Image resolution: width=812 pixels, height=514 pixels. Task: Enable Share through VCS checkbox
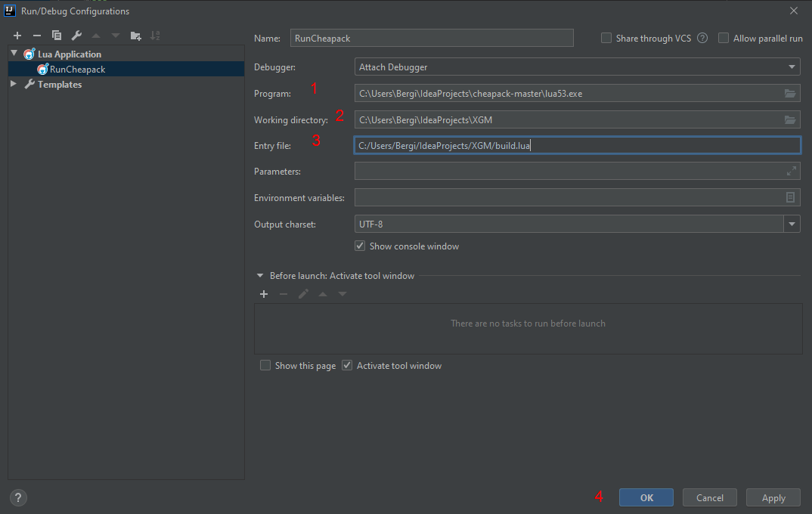pyautogui.click(x=606, y=39)
